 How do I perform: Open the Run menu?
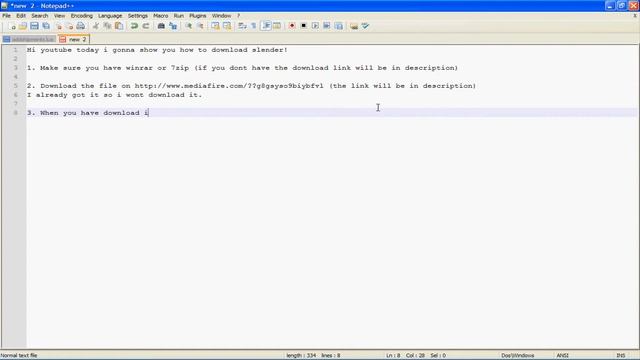pyautogui.click(x=179, y=16)
